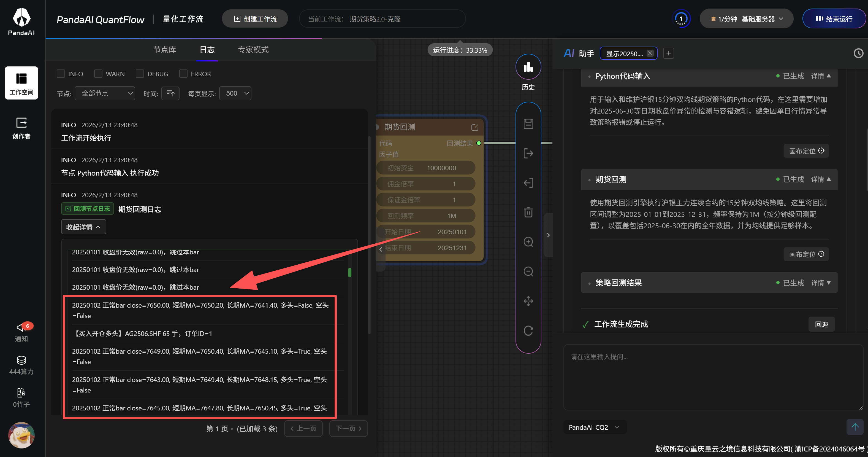Image resolution: width=868 pixels, height=457 pixels.
Task: Open the 工作空间 workspace sidebar icon
Action: 21,83
